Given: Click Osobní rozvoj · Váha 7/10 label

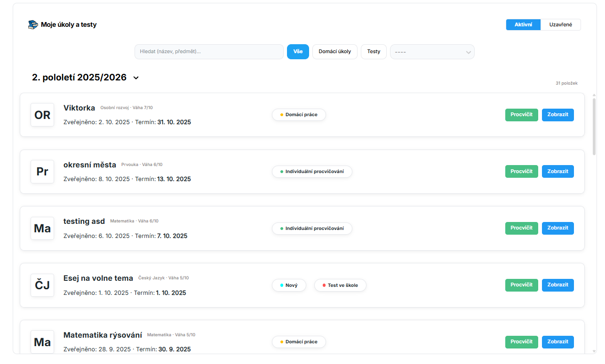Looking at the screenshot, I should tap(127, 108).
